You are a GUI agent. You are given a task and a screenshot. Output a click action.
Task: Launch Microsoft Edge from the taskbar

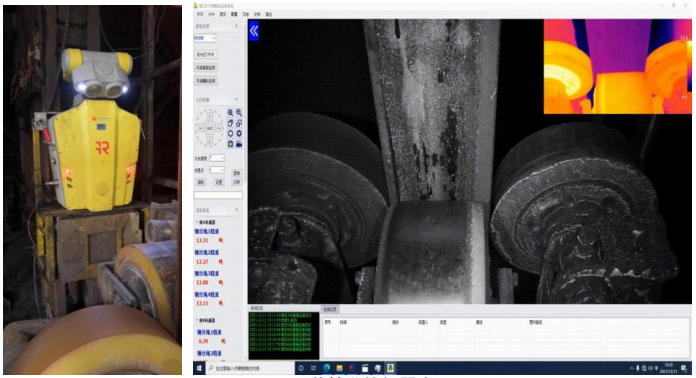coord(327,368)
